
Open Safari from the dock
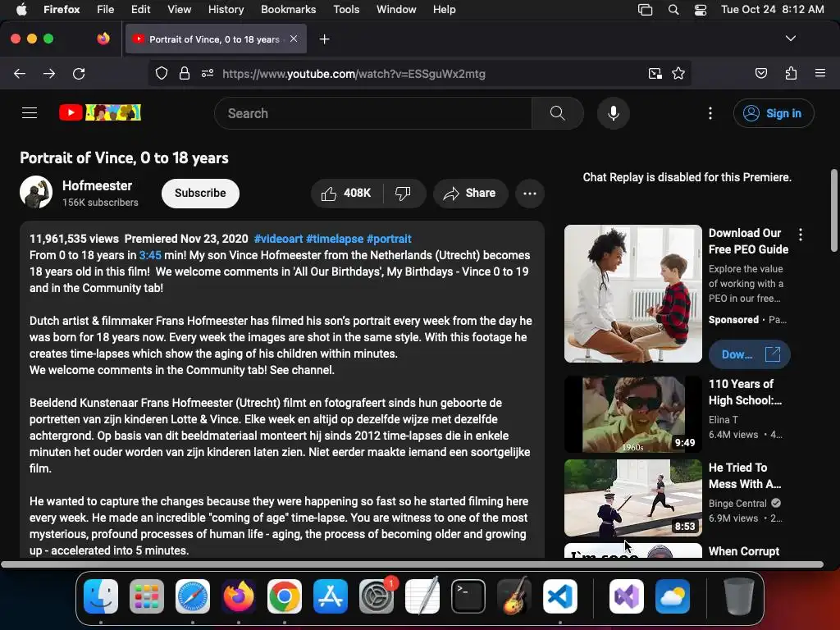tap(193, 596)
